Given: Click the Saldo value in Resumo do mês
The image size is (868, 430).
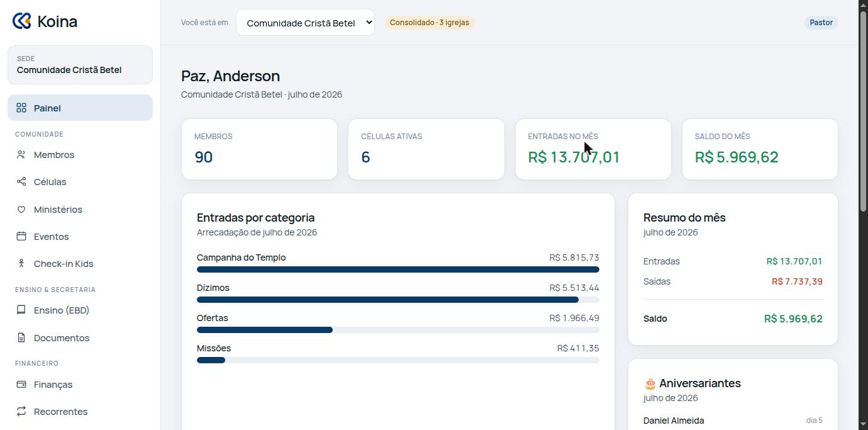Looking at the screenshot, I should pos(793,319).
